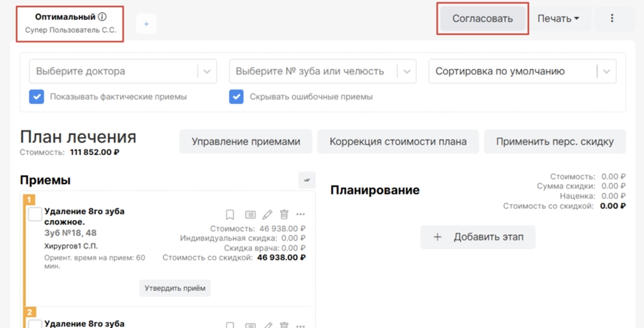Open the notes icon for the first appointment
This screenshot has width=644, height=328.
(250, 215)
